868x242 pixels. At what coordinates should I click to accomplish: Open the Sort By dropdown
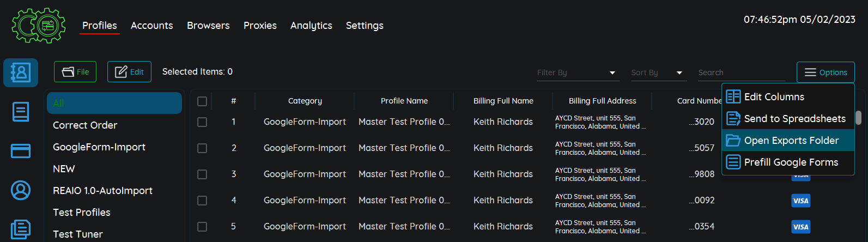point(657,72)
